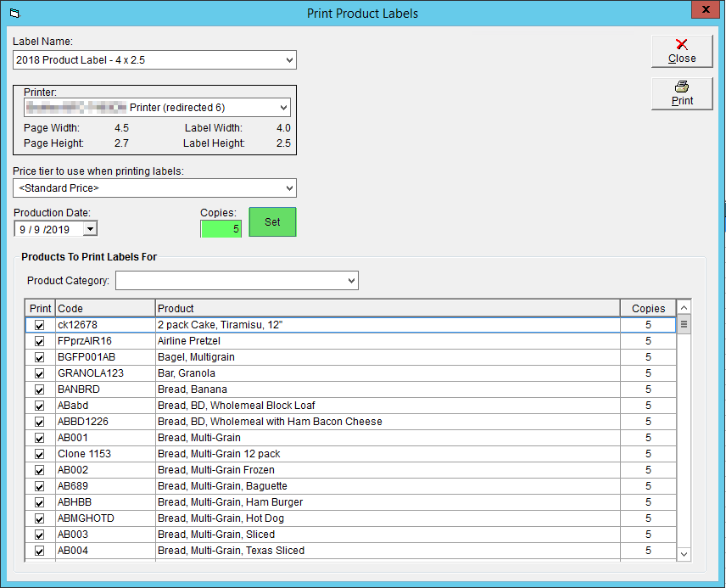This screenshot has height=588, width=726.
Task: Uncheck Print for Clone 1153 row
Action: 39,454
